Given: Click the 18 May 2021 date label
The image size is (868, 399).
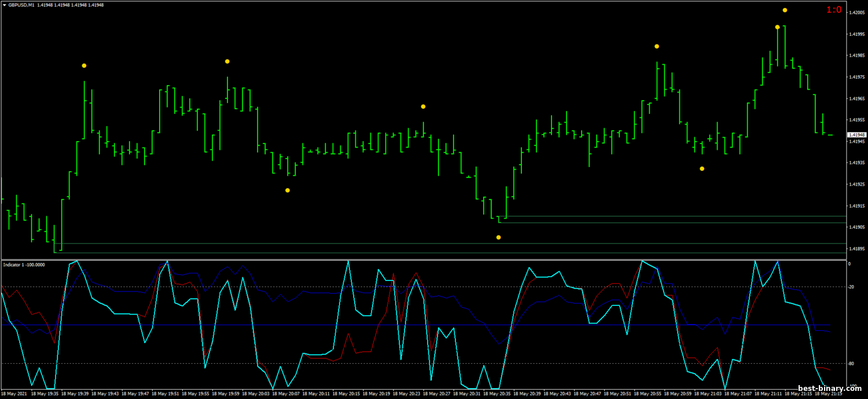Looking at the screenshot, I should [x=13, y=393].
